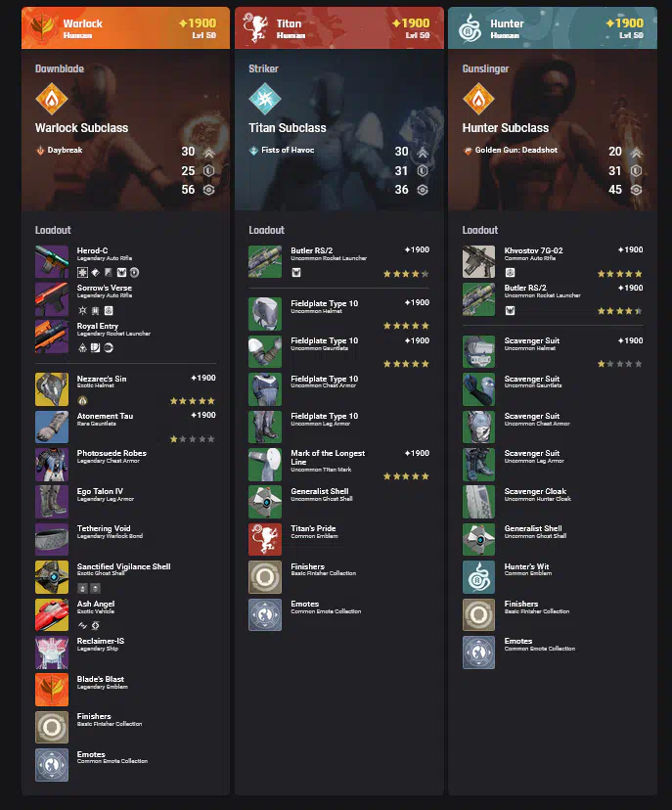Click the Nezarec's Sin five-star rating
The height and width of the screenshot is (810, 672).
coord(192,401)
